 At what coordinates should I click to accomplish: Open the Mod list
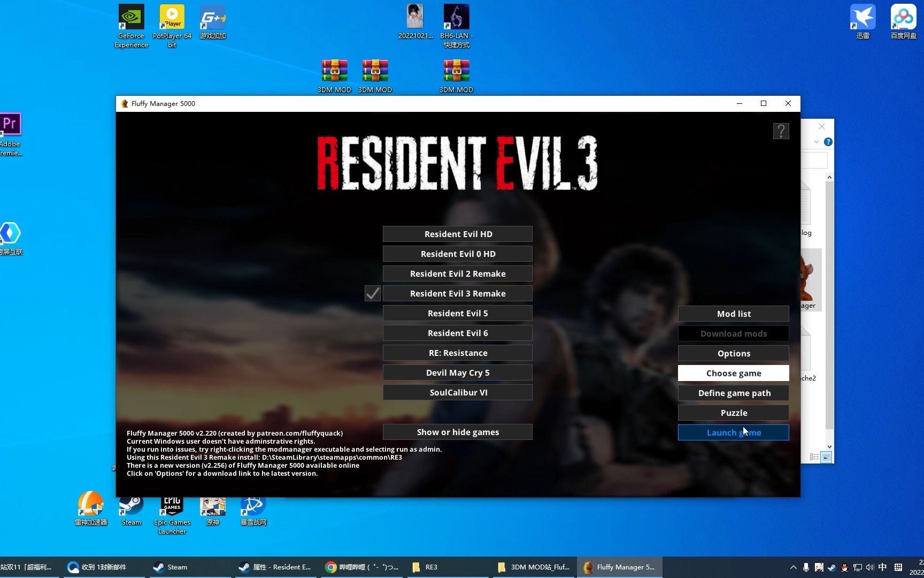coord(734,314)
